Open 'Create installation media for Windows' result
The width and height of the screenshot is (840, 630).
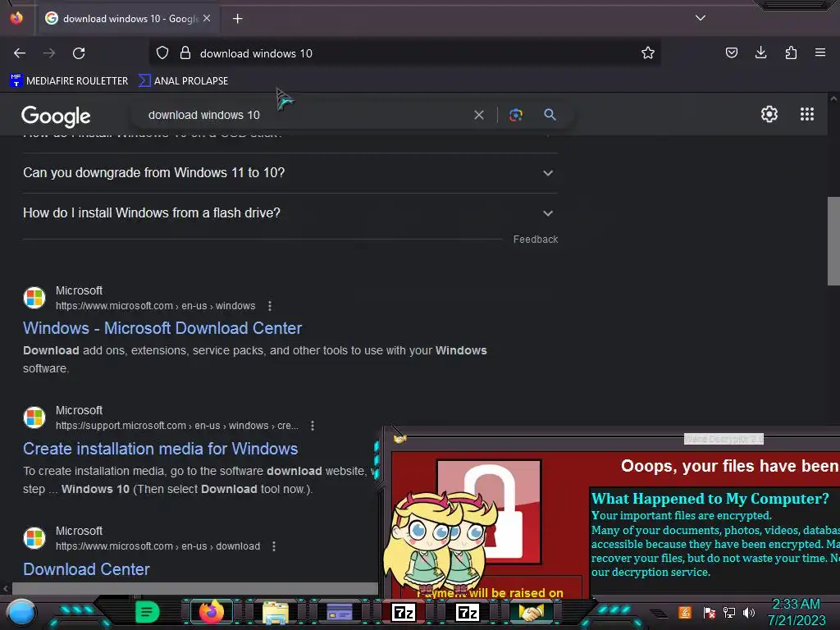tap(160, 449)
